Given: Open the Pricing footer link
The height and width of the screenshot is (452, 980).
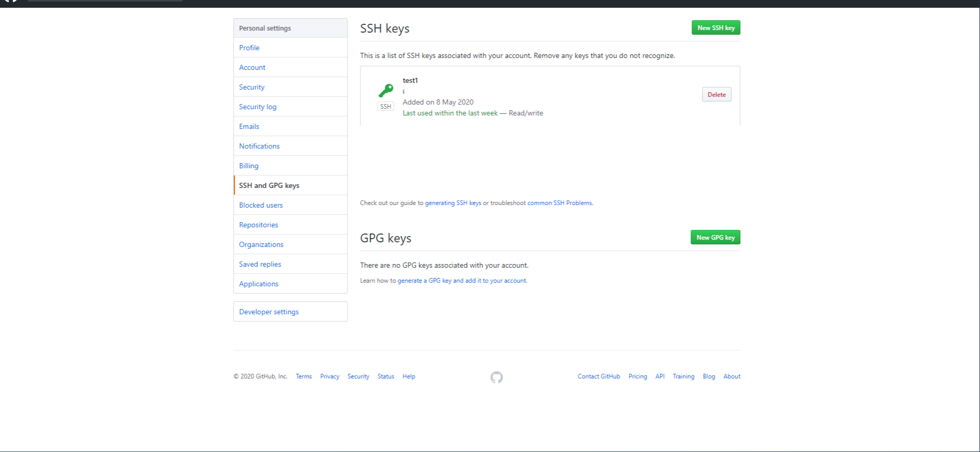Looking at the screenshot, I should [x=638, y=376].
